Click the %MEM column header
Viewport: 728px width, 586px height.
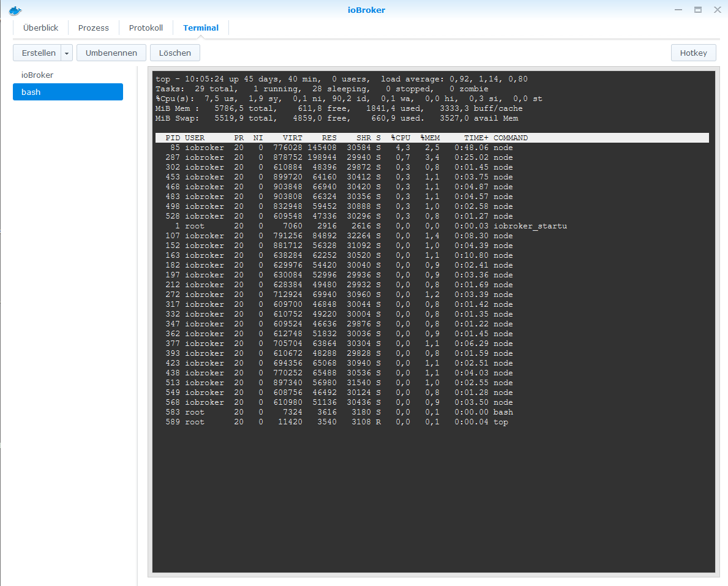coord(430,138)
